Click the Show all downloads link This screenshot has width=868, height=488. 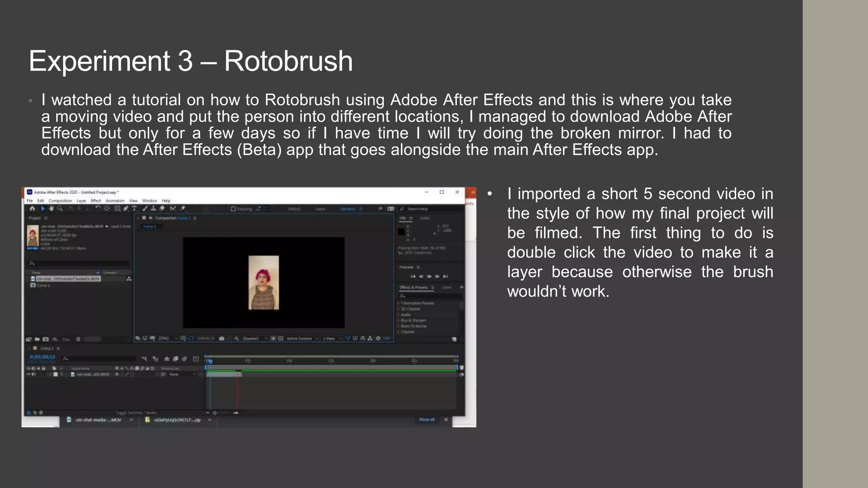pos(426,419)
